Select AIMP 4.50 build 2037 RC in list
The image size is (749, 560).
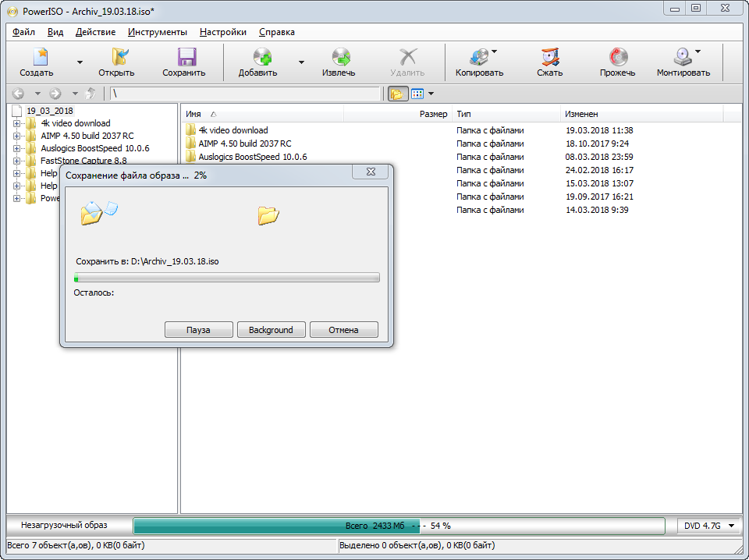click(245, 144)
